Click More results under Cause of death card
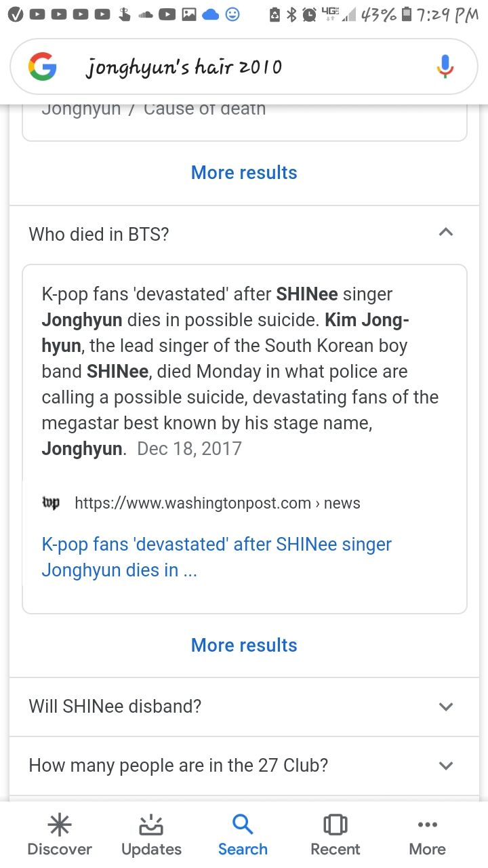Image resolution: width=488 pixels, height=868 pixels. tap(244, 172)
